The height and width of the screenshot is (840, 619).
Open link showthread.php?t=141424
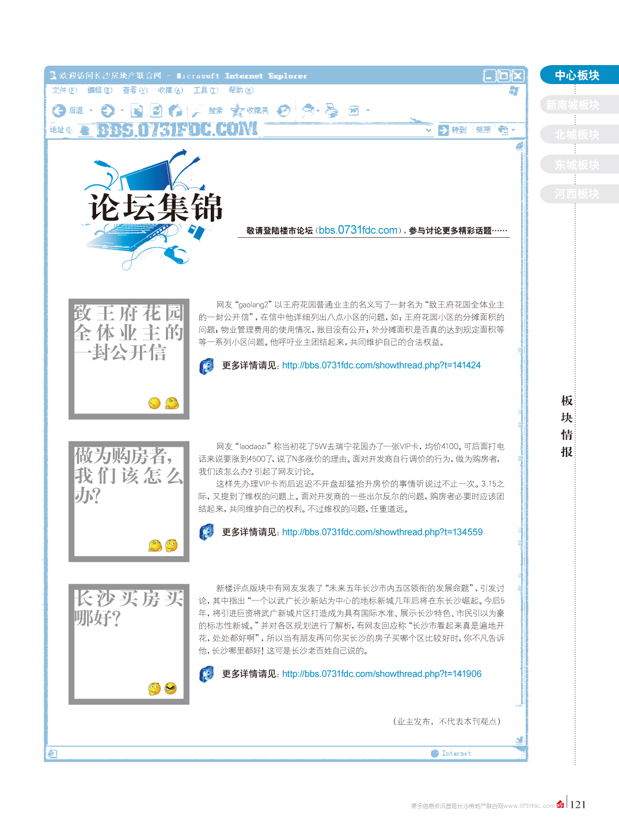pyautogui.click(x=381, y=366)
